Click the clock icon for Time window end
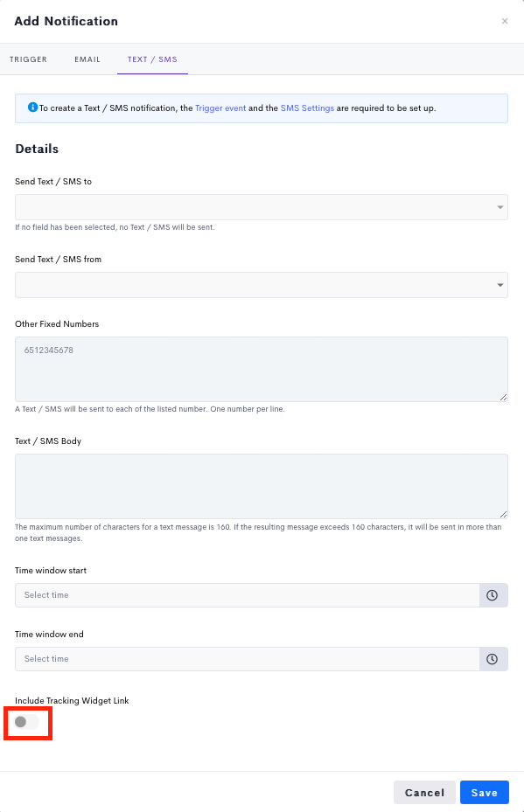524x812 pixels. pyautogui.click(x=493, y=659)
